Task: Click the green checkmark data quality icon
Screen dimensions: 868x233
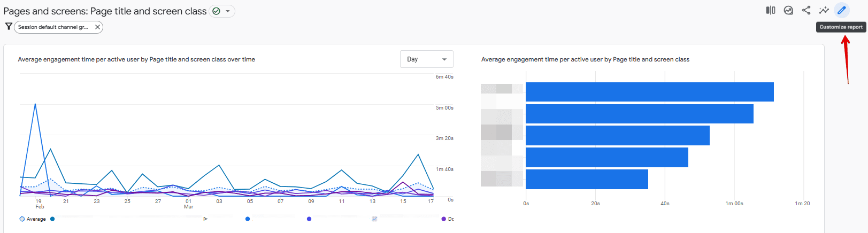Action: click(216, 11)
